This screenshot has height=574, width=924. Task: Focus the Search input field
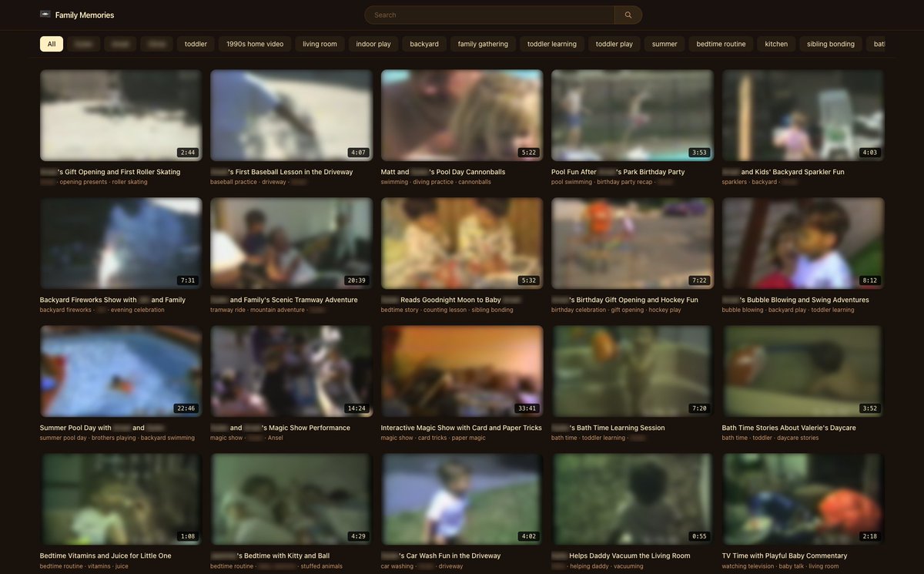[490, 15]
